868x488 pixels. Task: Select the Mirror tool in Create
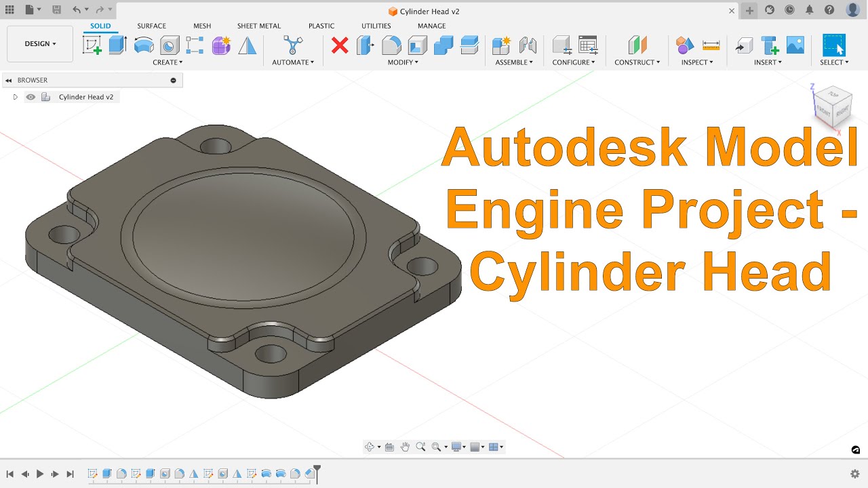(248, 45)
